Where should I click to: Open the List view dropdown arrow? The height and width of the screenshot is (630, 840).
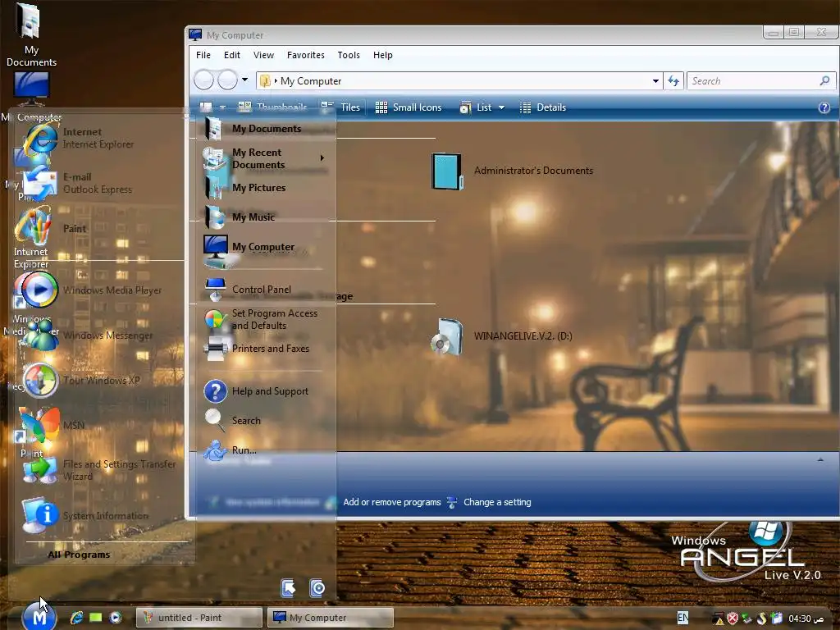tap(501, 107)
